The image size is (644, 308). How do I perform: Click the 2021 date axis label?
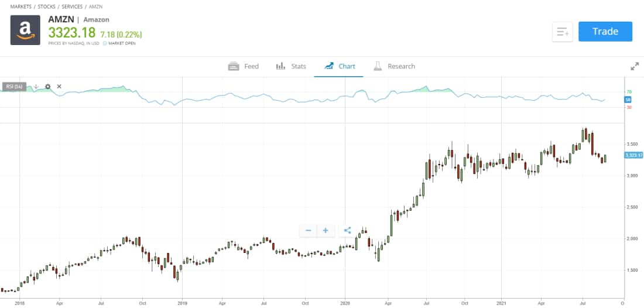(x=502, y=304)
